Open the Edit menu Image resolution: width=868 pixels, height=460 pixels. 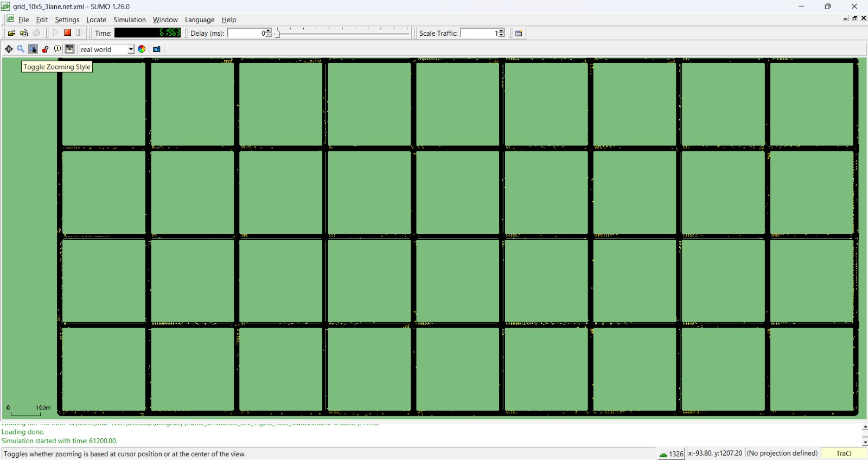[42, 20]
